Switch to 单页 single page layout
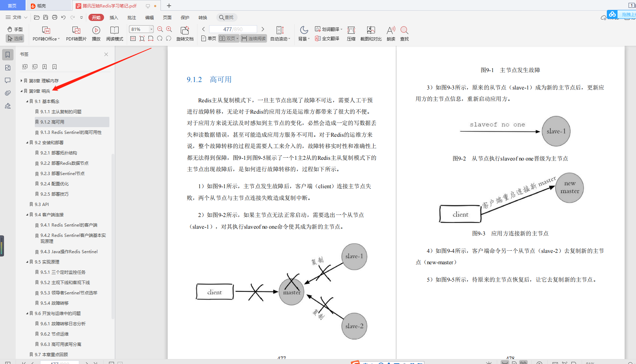The image size is (636, 364). 209,38
